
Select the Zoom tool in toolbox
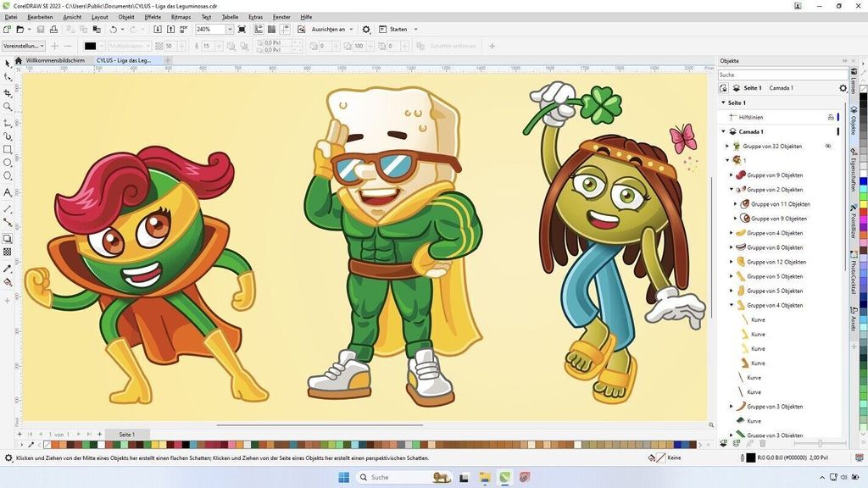click(x=8, y=107)
